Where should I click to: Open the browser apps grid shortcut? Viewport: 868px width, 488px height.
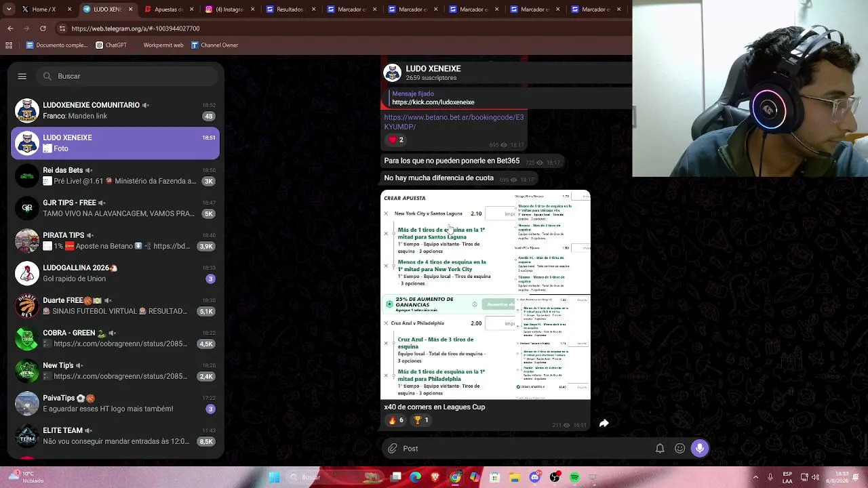[9, 45]
